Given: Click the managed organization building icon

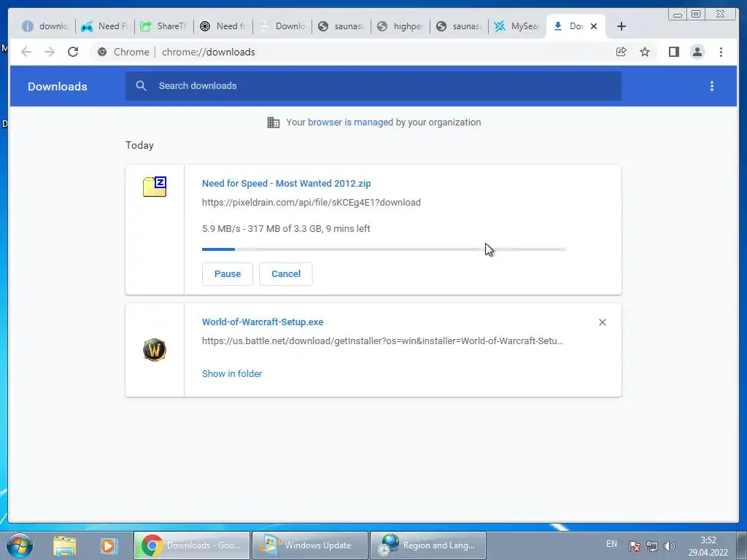Looking at the screenshot, I should click(x=274, y=122).
